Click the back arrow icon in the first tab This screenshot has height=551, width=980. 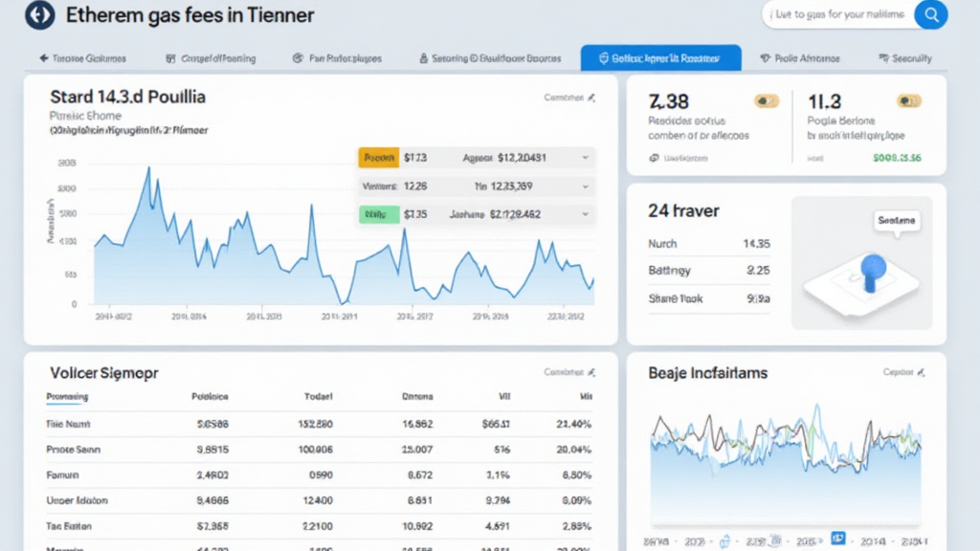pyautogui.click(x=44, y=58)
